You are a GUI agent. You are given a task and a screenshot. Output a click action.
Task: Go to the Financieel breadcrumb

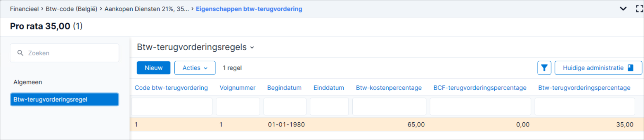pyautogui.click(x=24, y=9)
